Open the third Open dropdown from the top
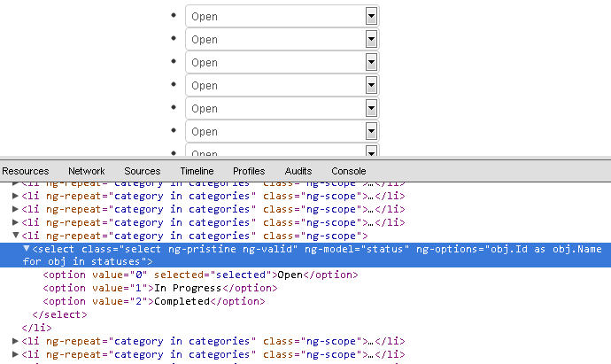Screen dimensions: 611x364 click(282, 62)
